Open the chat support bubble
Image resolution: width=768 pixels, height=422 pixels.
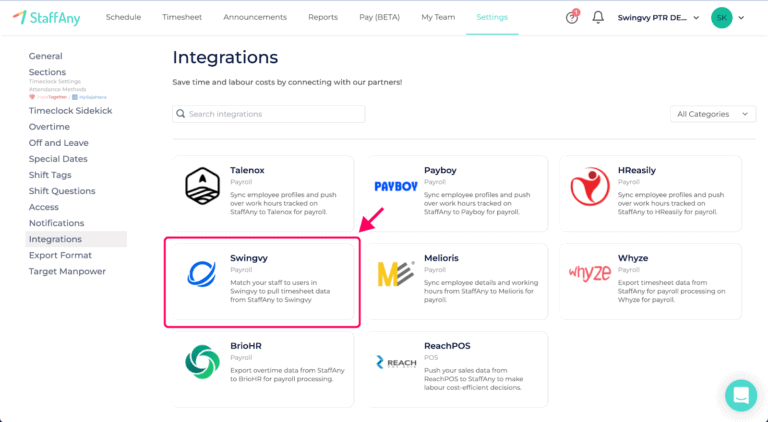[x=741, y=395]
